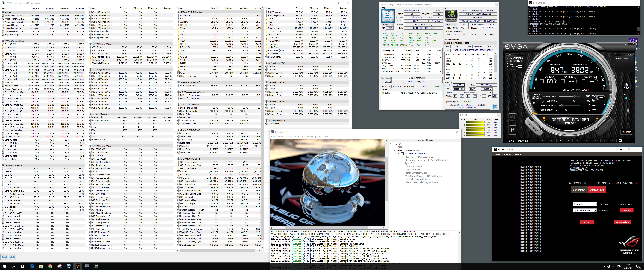This screenshot has width=644, height=270.
Task: Open Windows Start menu
Action: [4, 266]
